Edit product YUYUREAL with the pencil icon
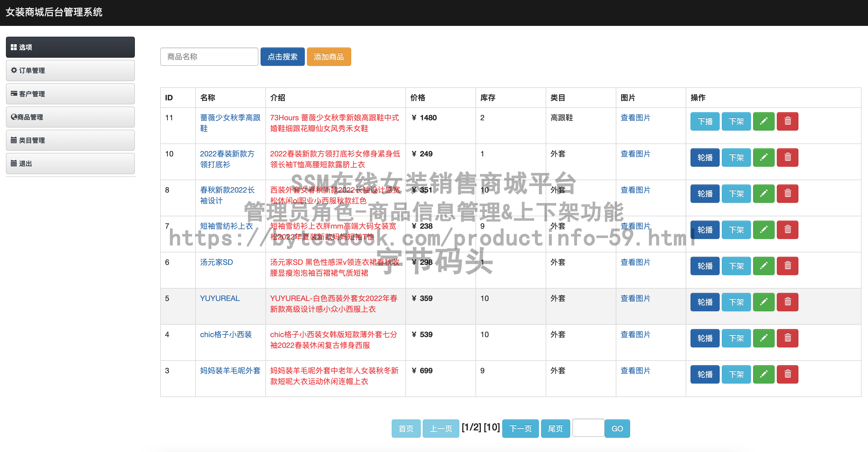The image size is (868, 452). (763, 302)
